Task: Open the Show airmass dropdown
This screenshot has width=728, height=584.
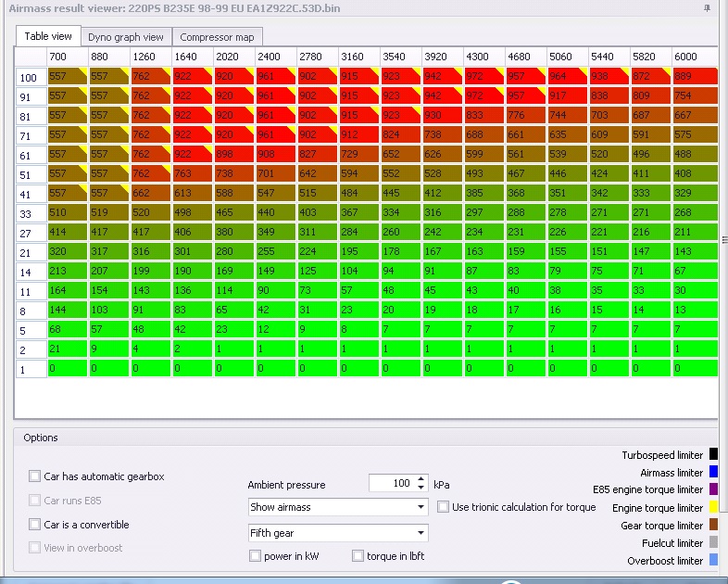Action: [338, 507]
